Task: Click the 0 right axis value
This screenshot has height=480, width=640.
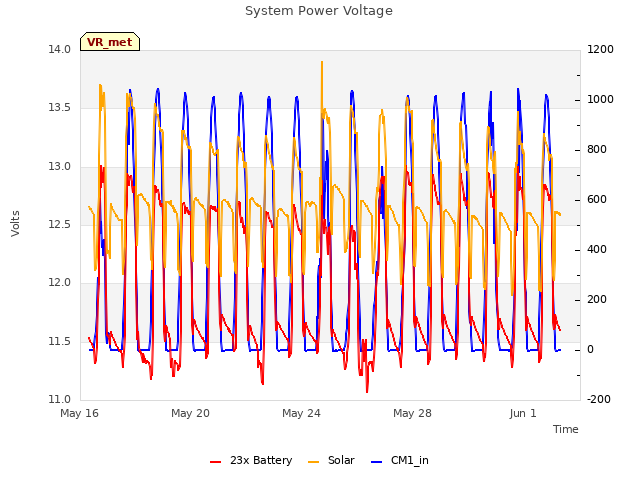Action: click(x=590, y=349)
